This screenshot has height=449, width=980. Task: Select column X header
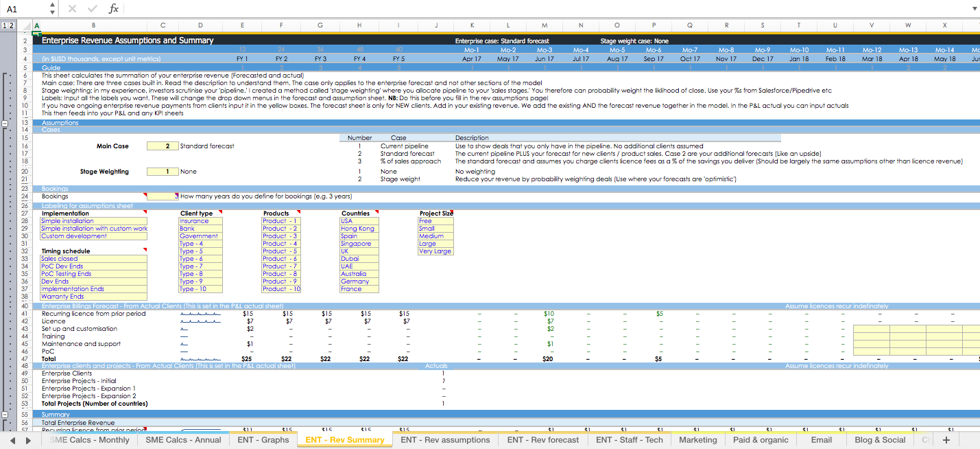pyautogui.click(x=944, y=25)
